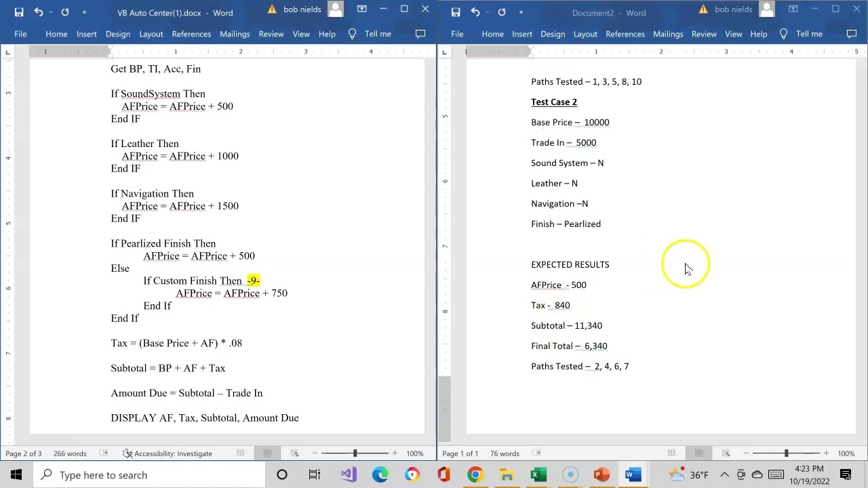Switch Document2 to Print Layout view
This screenshot has width=868, height=488.
point(698,453)
